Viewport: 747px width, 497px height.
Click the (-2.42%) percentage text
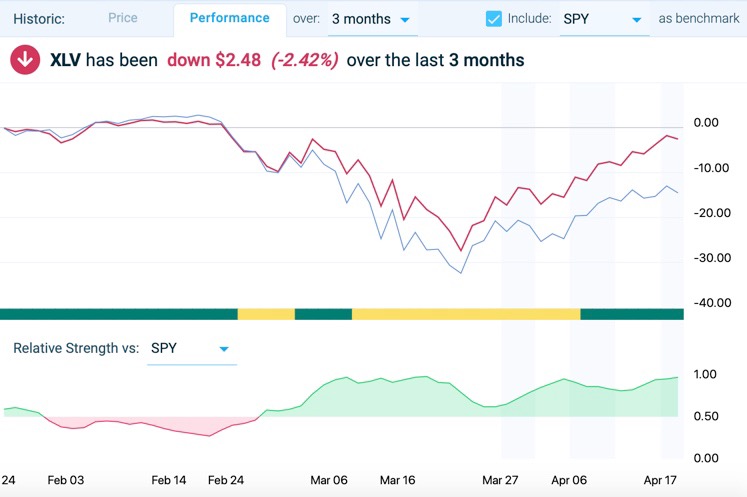(304, 60)
